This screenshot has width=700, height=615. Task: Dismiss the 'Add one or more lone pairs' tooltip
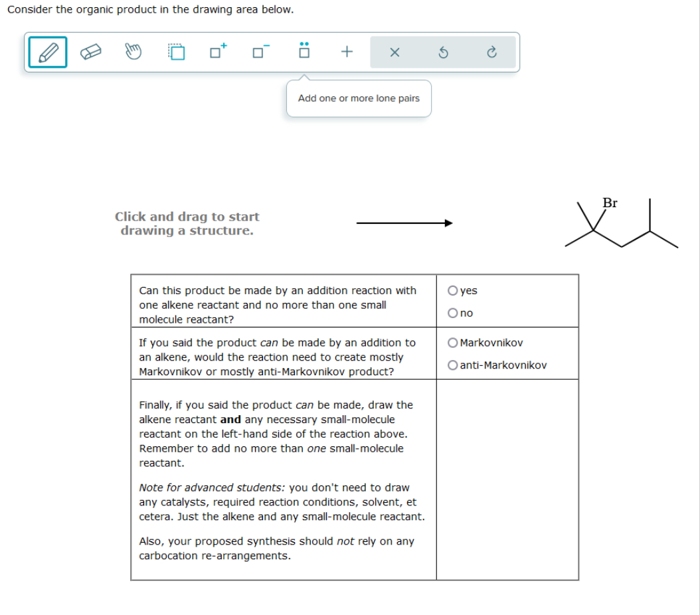(x=359, y=98)
